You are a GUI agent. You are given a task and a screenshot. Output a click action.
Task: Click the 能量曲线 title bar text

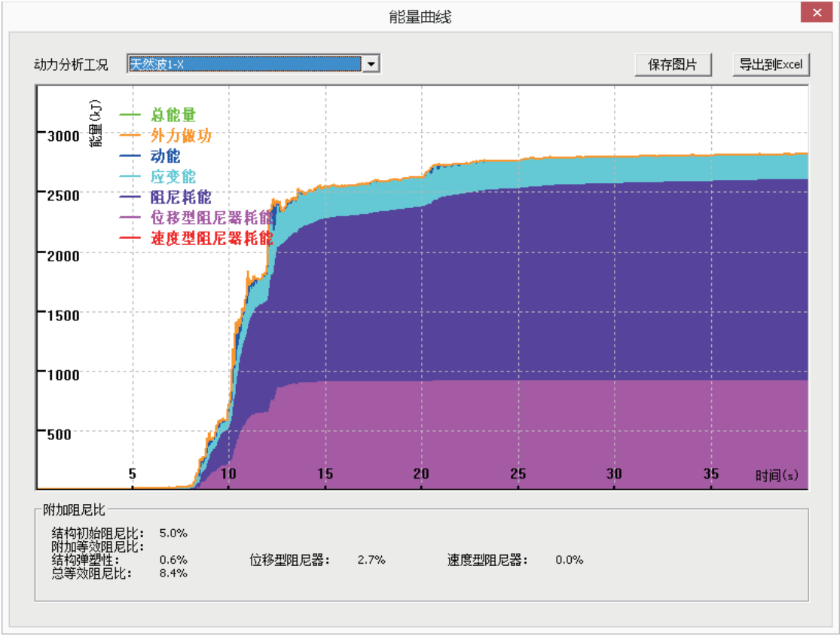[x=420, y=16]
